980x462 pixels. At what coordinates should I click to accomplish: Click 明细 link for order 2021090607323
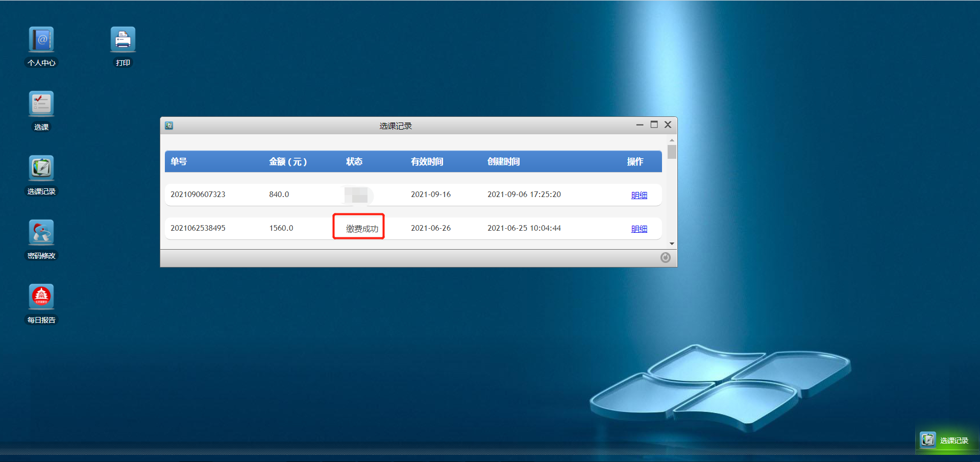[639, 195]
